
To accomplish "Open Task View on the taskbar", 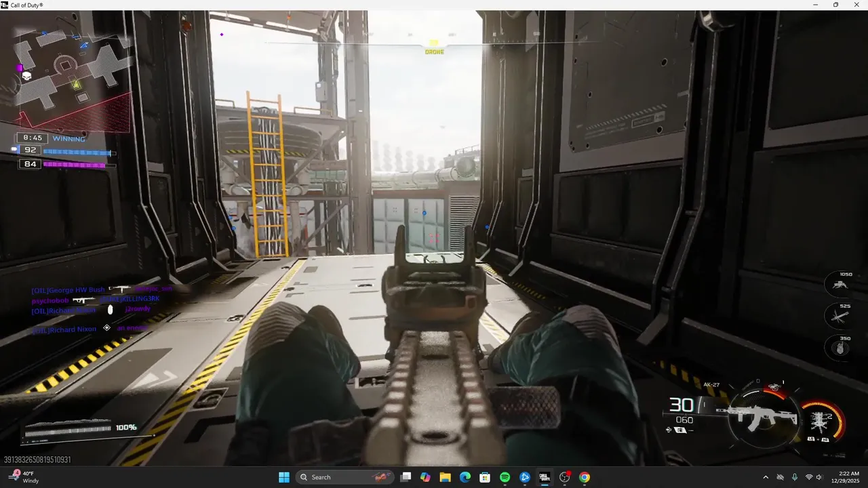I will pos(406,477).
